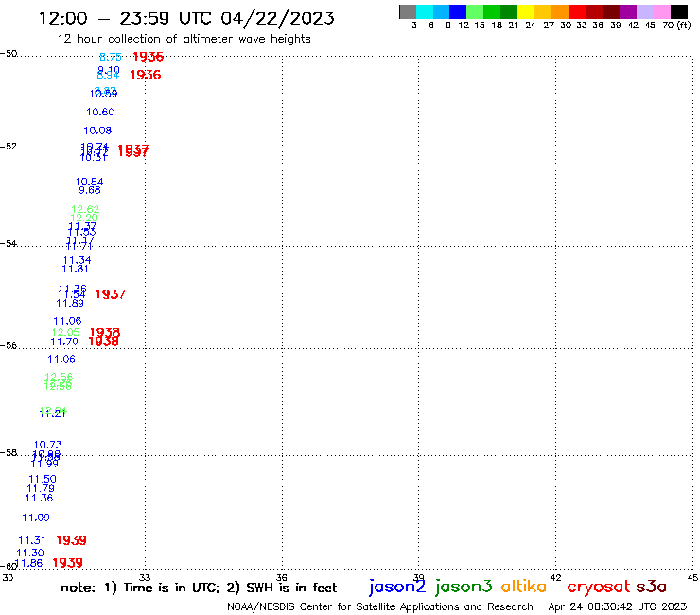The height and width of the screenshot is (615, 700).
Task: Click the wave height value 10.84
Action: pyautogui.click(x=89, y=182)
